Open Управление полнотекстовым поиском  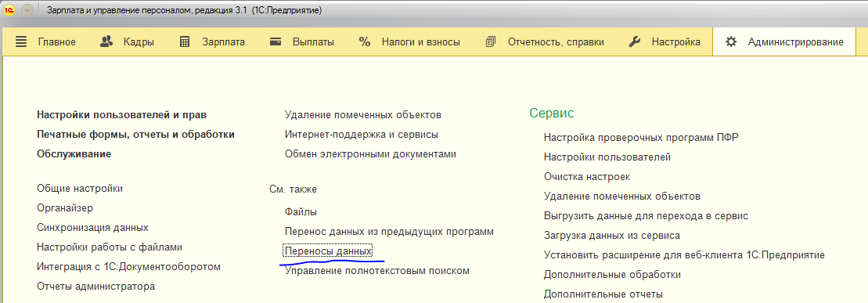(x=377, y=271)
